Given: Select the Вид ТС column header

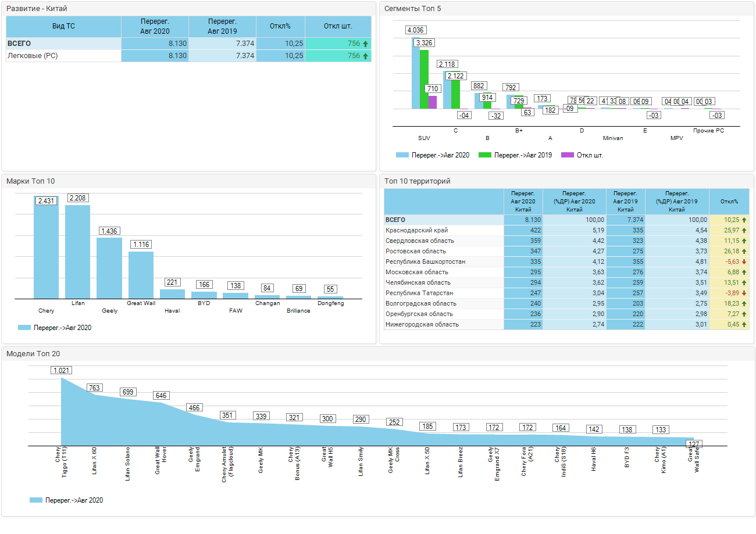Looking at the screenshot, I should pyautogui.click(x=63, y=27).
